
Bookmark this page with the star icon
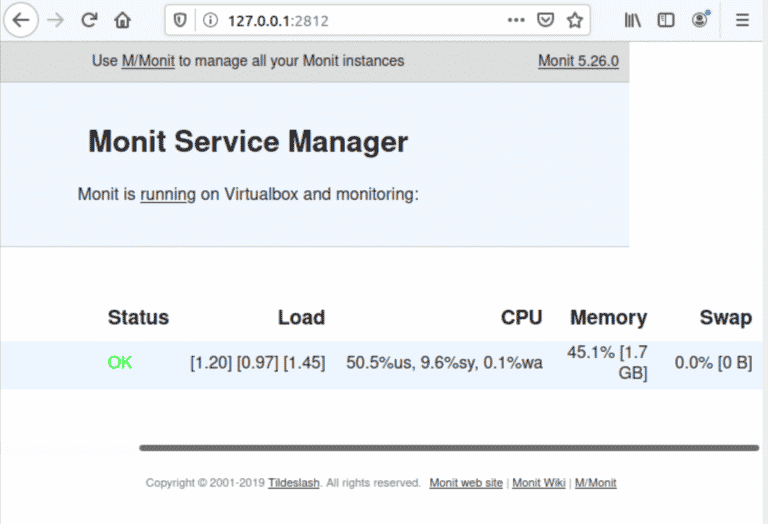coord(574,20)
